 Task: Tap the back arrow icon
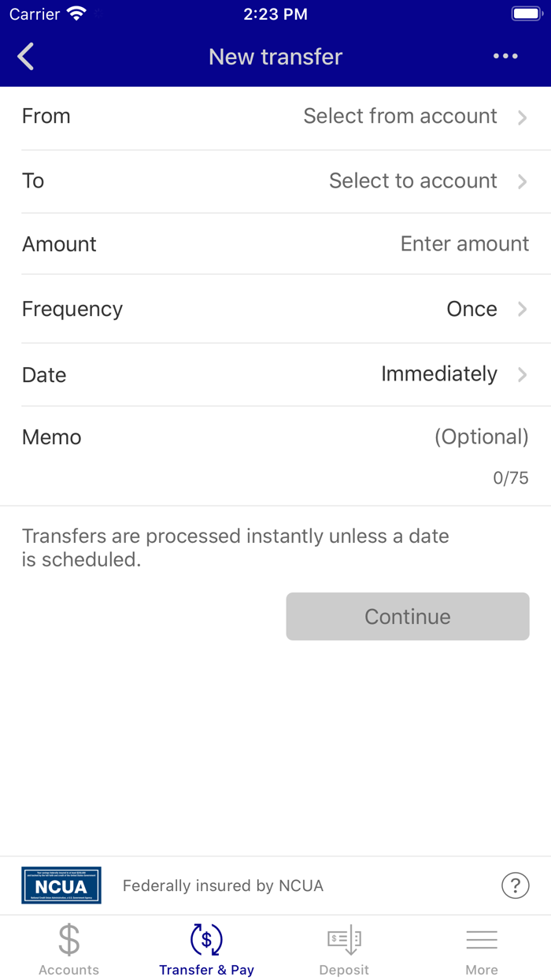click(26, 57)
